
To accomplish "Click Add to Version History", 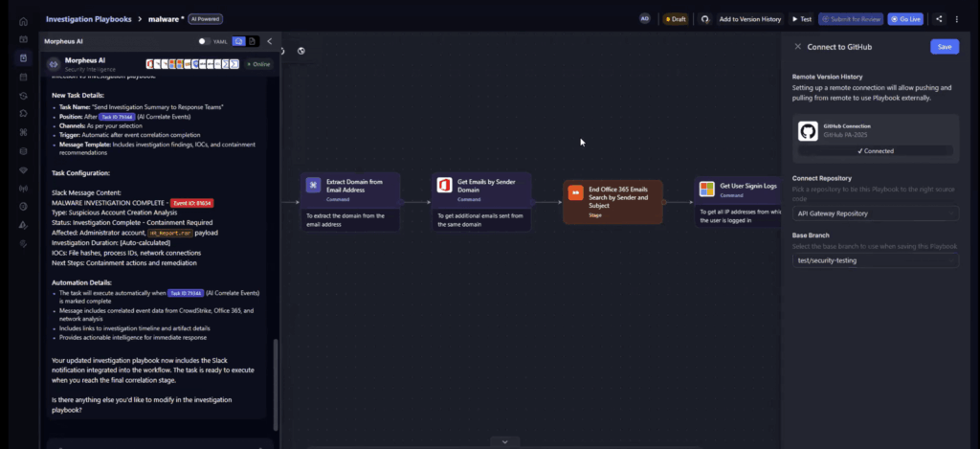I will coord(750,19).
